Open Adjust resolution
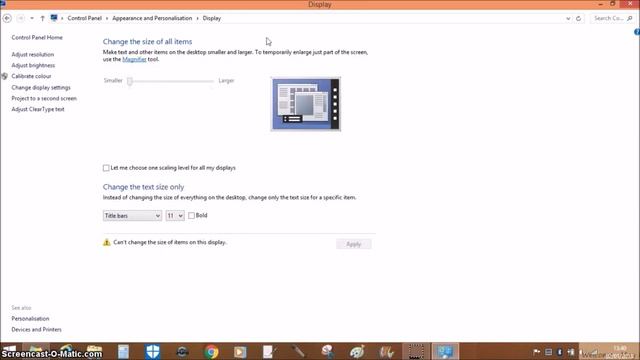Viewport: 640px width, 360px height. (33, 55)
